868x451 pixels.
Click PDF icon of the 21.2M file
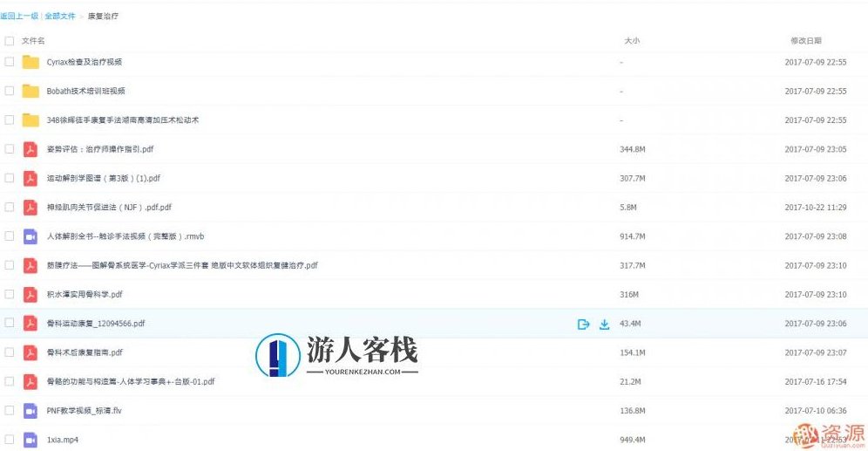31,382
